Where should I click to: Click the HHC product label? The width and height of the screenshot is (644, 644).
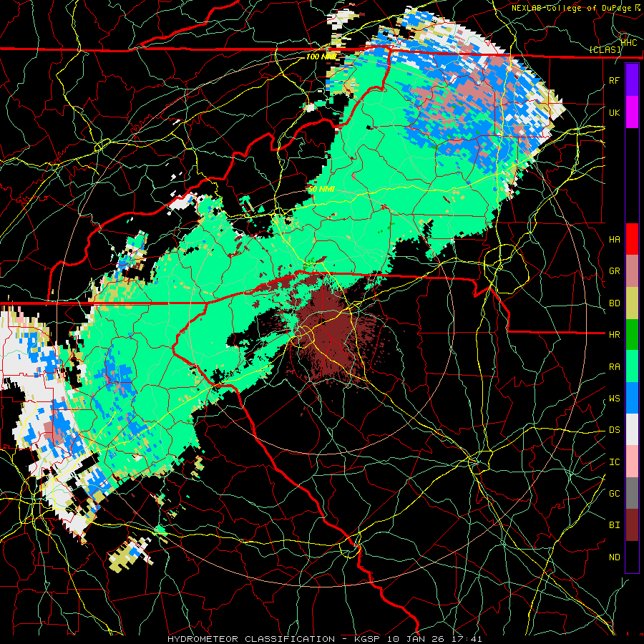click(629, 43)
